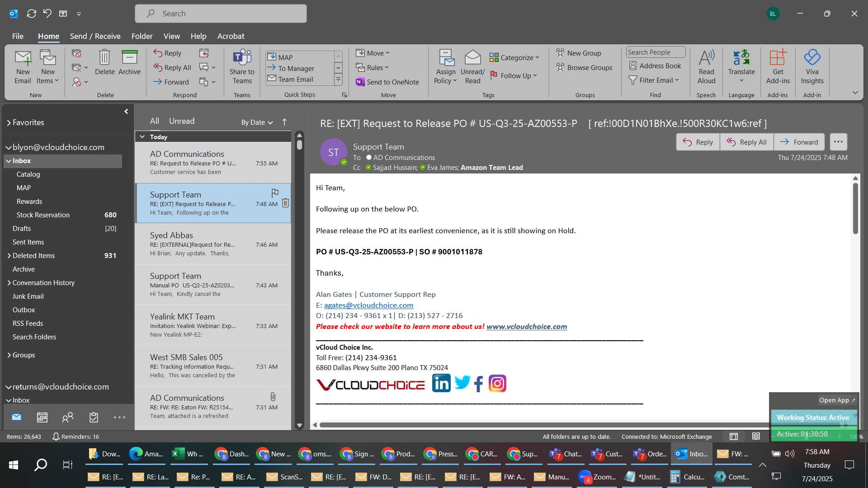The image size is (868, 488).
Task: Click the Archive icon in ribbon
Action: pyautogui.click(x=129, y=57)
